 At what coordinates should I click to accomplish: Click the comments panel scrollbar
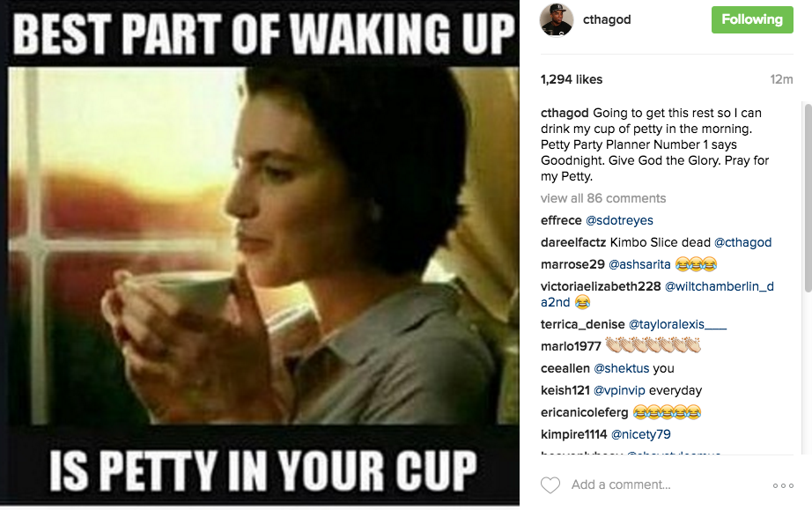pyautogui.click(x=808, y=196)
